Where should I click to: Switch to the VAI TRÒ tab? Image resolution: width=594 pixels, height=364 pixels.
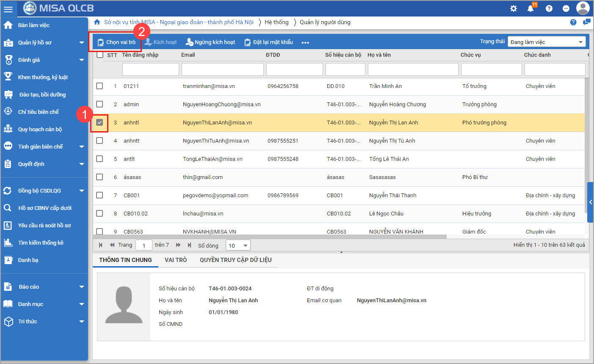click(176, 260)
